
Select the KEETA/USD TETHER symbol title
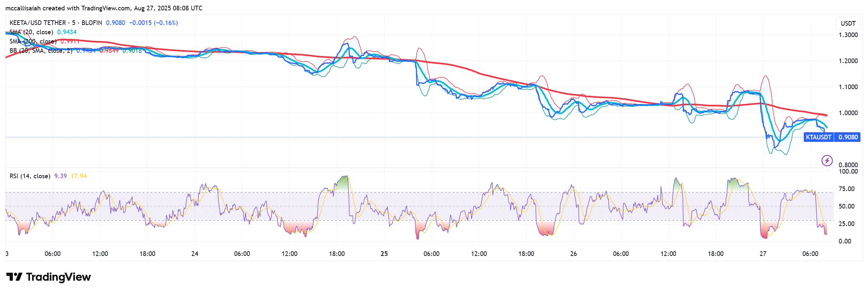37,23
